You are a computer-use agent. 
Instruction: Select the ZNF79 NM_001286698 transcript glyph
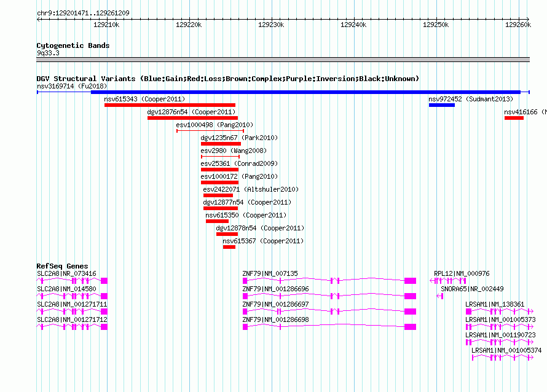coord(329,327)
